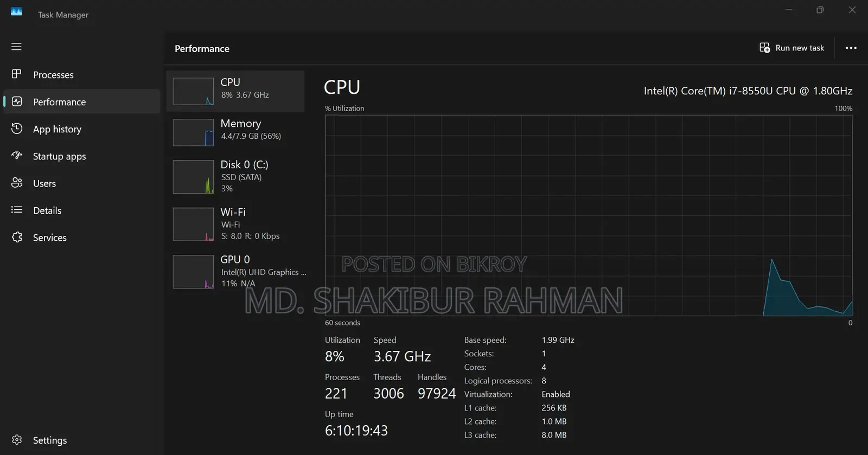Select the CPU performance graph thumbnail
Viewport: 868px width, 455px height.
point(193,91)
